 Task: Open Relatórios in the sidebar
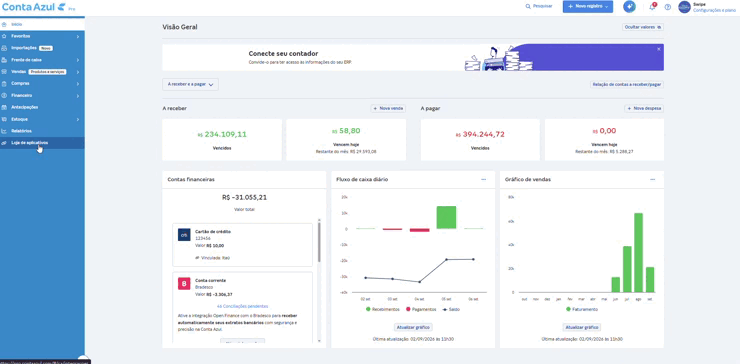click(x=42, y=131)
